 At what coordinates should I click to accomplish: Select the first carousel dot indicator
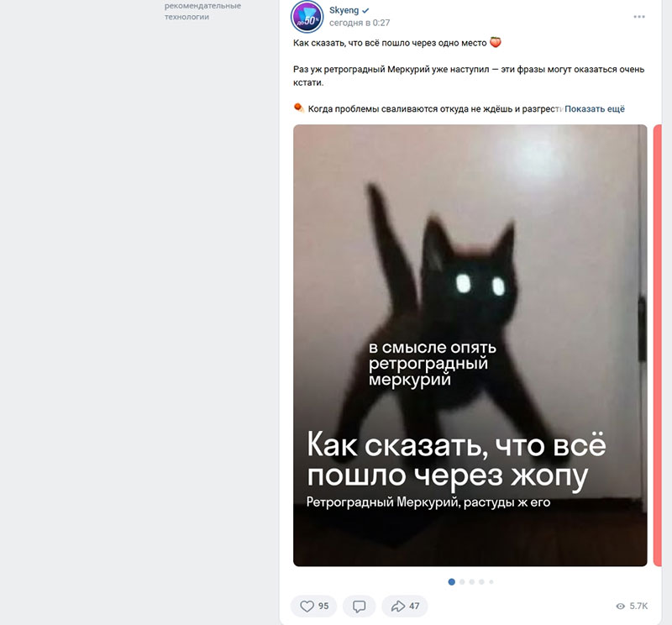tap(451, 581)
